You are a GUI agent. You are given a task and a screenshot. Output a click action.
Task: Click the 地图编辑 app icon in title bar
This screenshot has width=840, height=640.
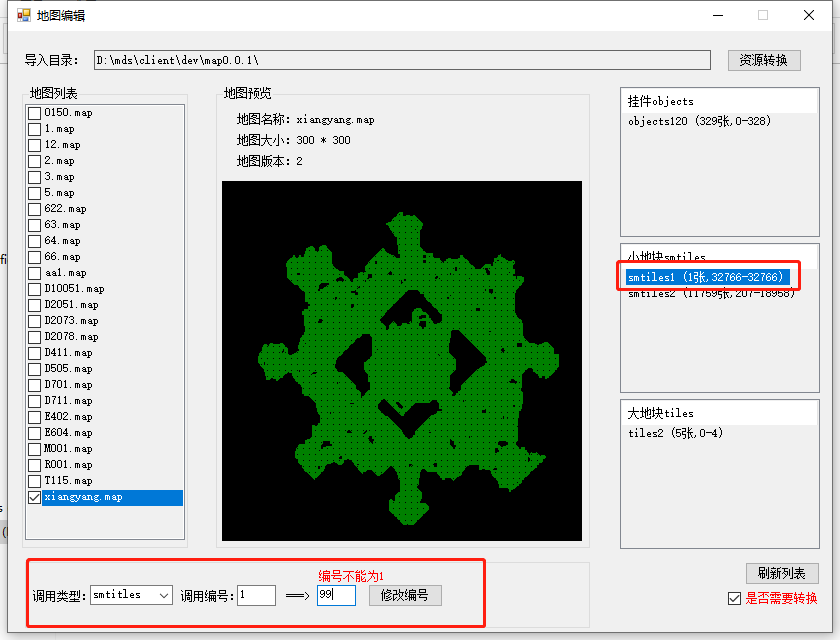click(23, 15)
